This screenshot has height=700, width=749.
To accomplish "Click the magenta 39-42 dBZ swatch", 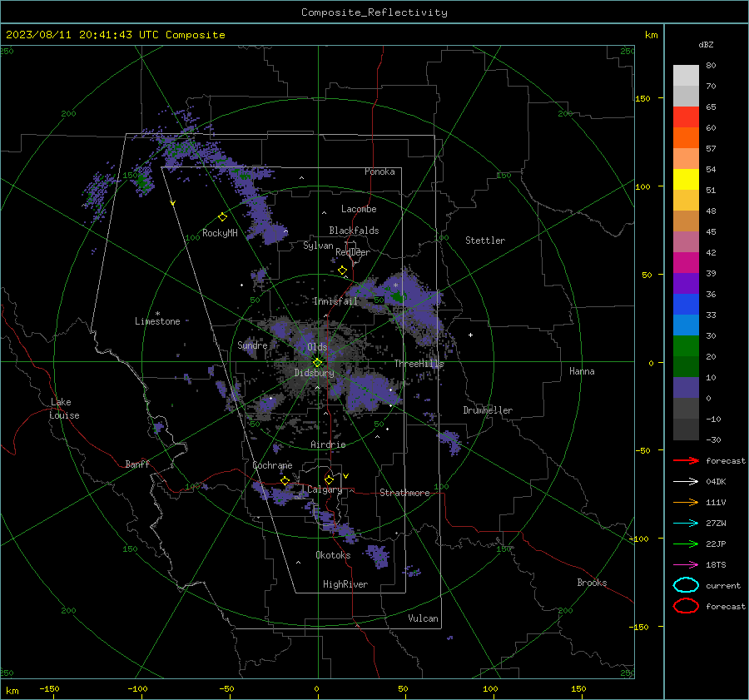I will pos(686,263).
